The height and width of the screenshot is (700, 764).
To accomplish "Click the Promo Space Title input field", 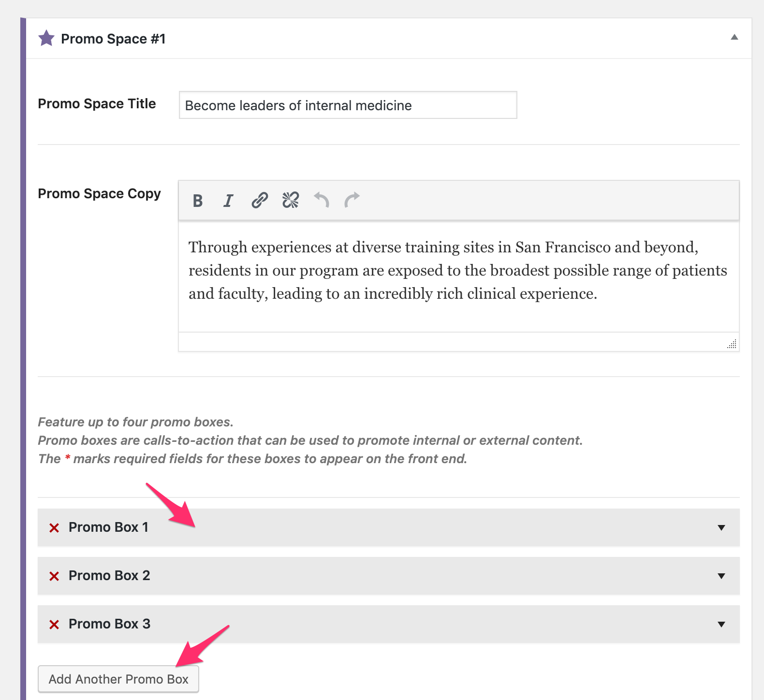I will [348, 105].
